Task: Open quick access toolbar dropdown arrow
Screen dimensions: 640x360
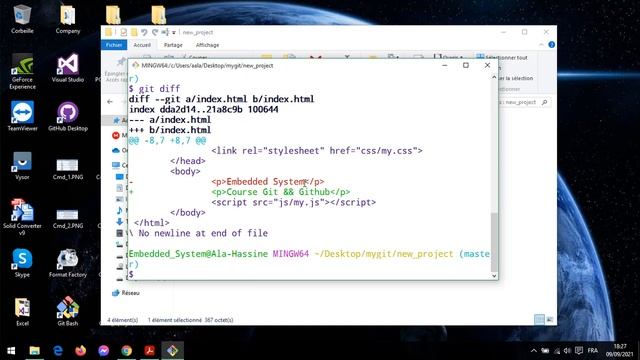Action: tap(173, 32)
